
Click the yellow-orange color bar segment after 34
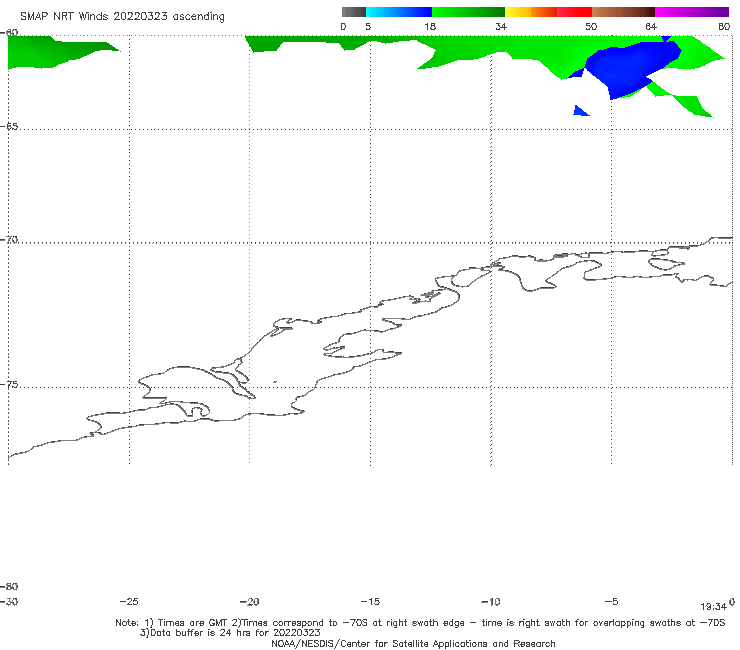click(531, 12)
